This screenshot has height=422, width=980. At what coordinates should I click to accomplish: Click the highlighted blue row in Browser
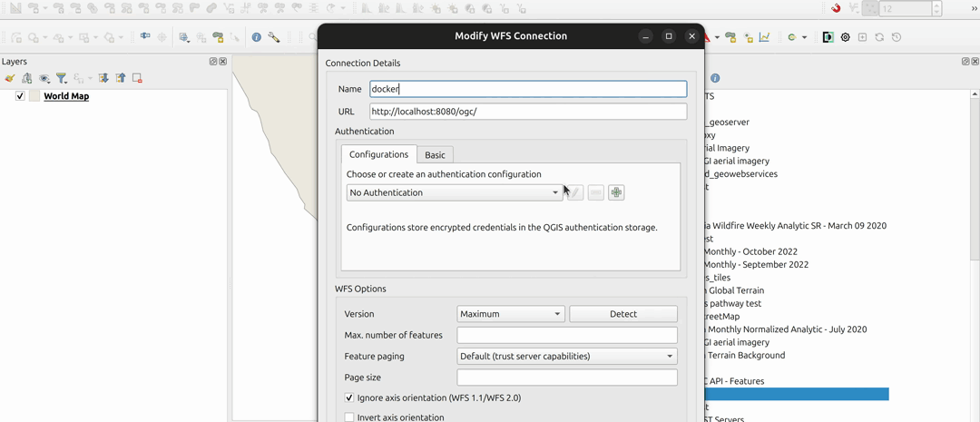tap(797, 394)
